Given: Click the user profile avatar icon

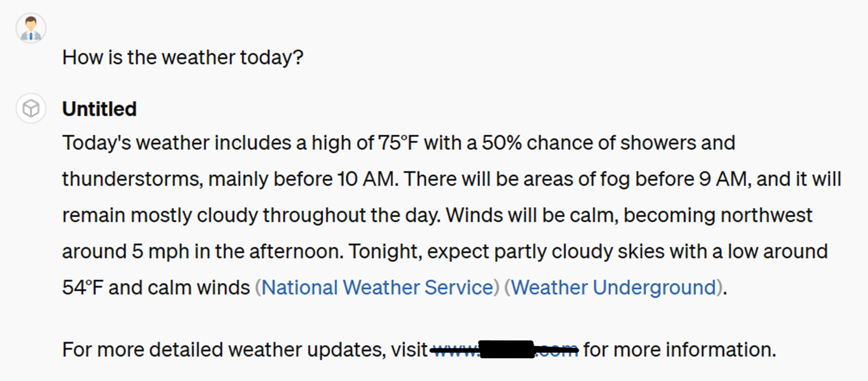Looking at the screenshot, I should pos(31,28).
